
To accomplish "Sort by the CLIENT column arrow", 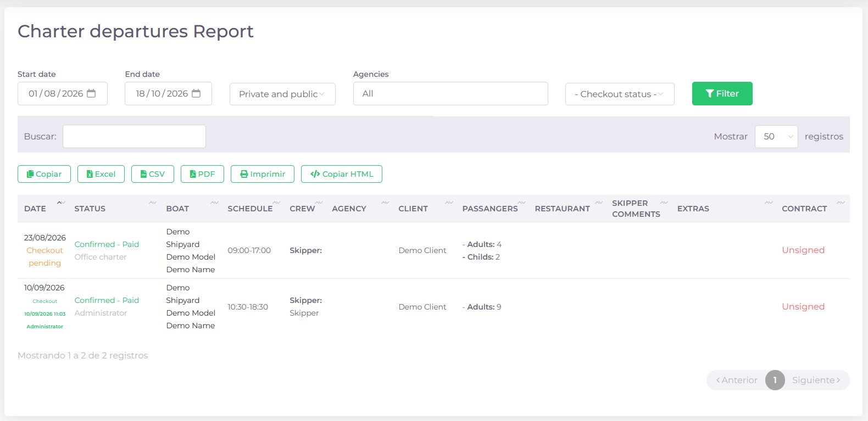I will tap(449, 203).
